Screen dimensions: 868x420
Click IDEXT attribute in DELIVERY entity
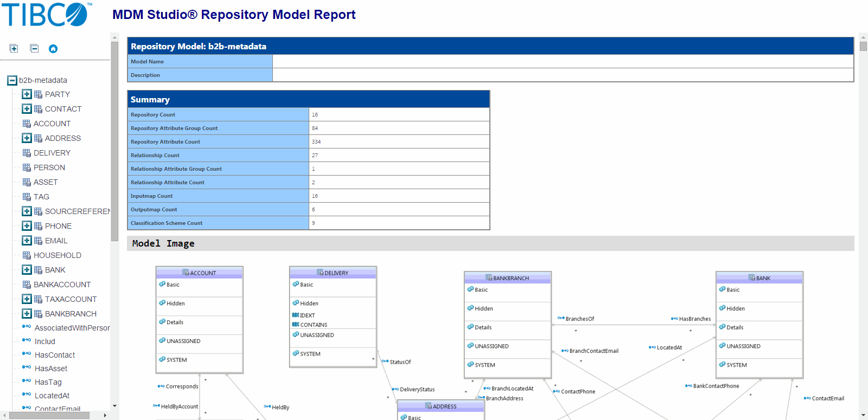304,315
